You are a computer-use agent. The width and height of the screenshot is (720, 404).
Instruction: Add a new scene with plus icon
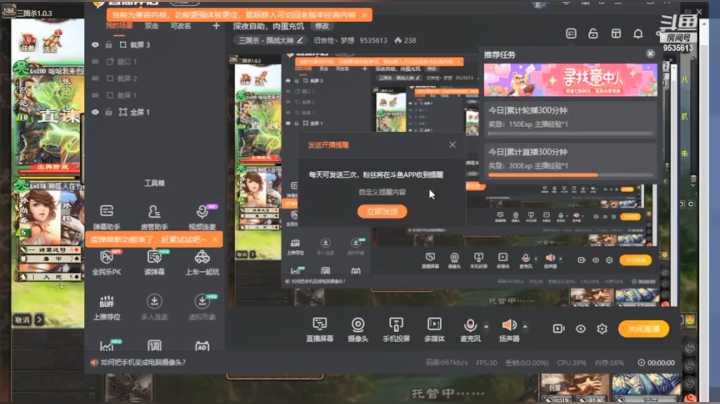coord(216,26)
